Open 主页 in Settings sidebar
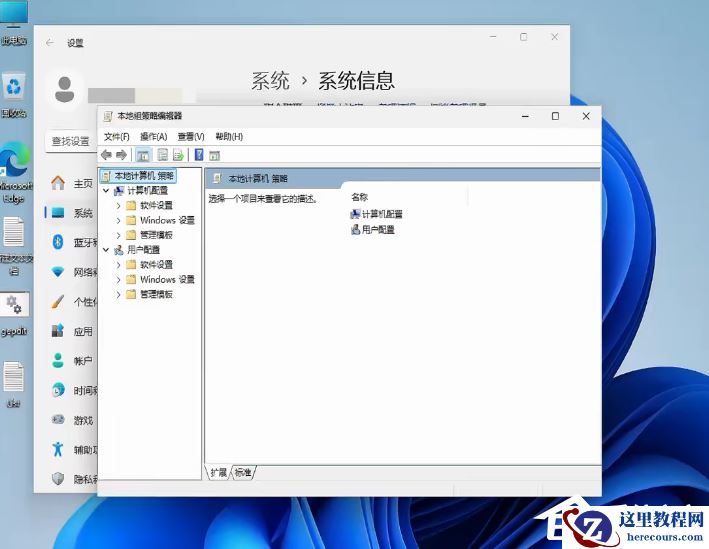 coord(71,183)
